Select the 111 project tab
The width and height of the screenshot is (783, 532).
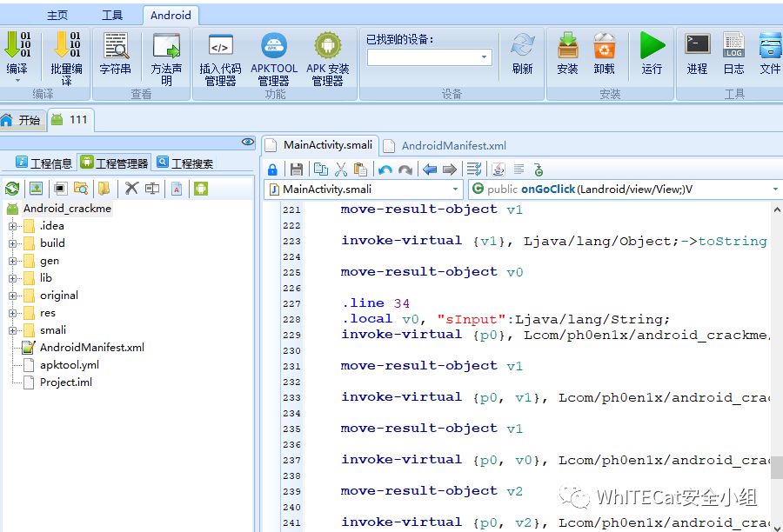pyautogui.click(x=70, y=120)
